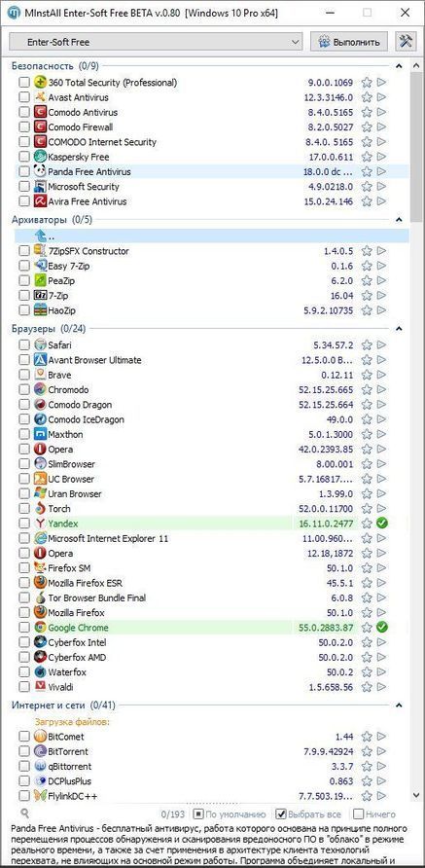Select the Microsoft Internet Explorer 11 row
The image size is (425, 868).
[212, 539]
